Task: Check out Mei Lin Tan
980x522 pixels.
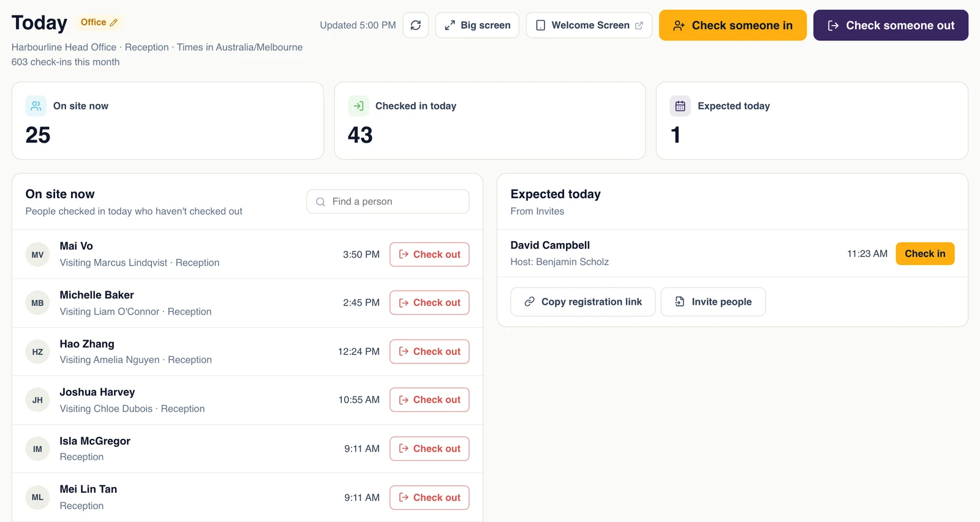Action: coord(429,498)
